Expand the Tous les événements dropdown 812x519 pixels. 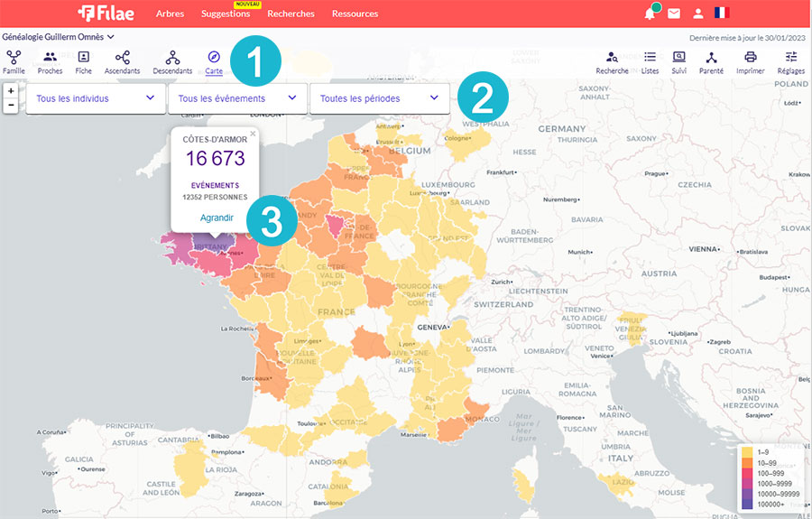(x=237, y=97)
